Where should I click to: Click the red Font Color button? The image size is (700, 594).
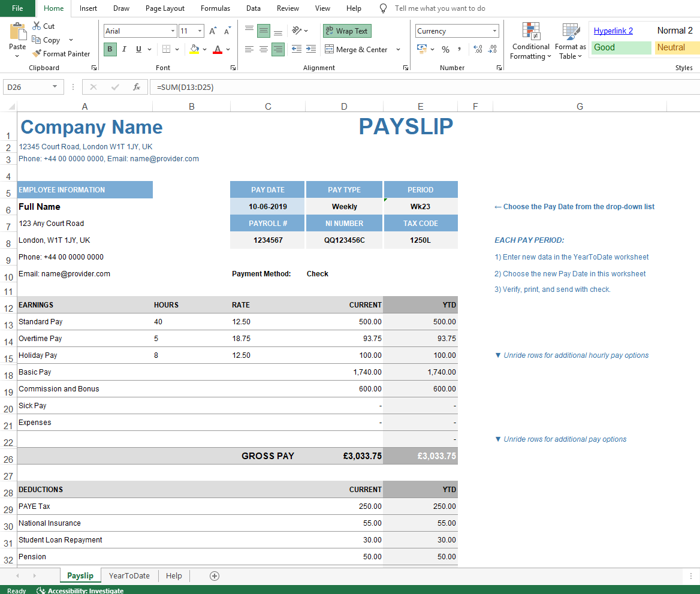218,49
